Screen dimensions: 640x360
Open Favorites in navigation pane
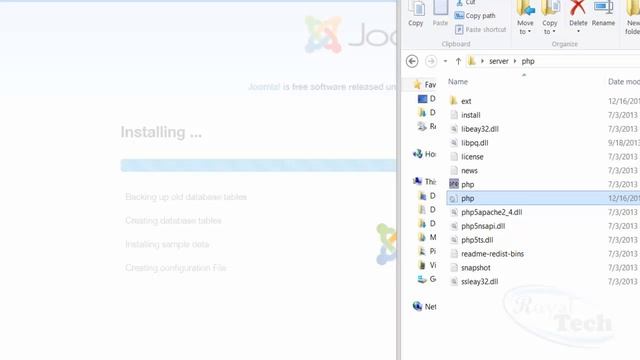[430, 84]
